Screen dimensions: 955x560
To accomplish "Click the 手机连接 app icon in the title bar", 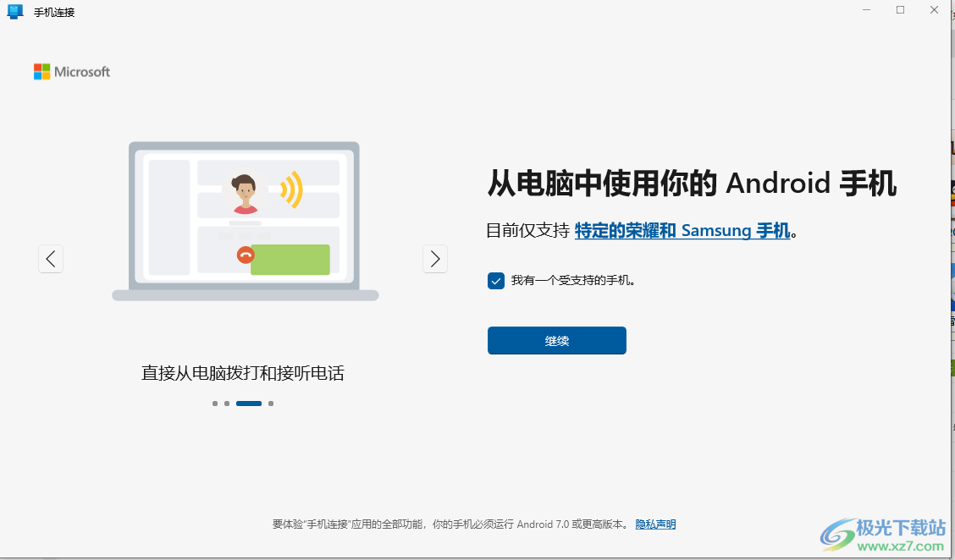I will tap(14, 12).
